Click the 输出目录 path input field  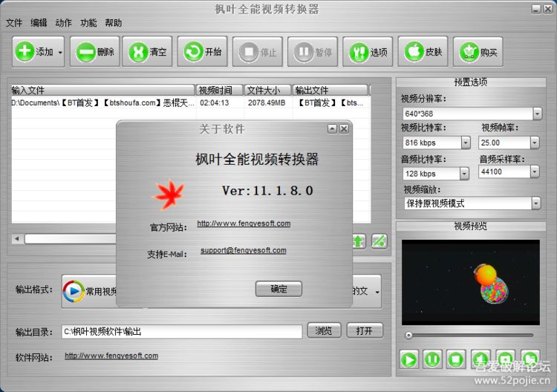tap(182, 332)
